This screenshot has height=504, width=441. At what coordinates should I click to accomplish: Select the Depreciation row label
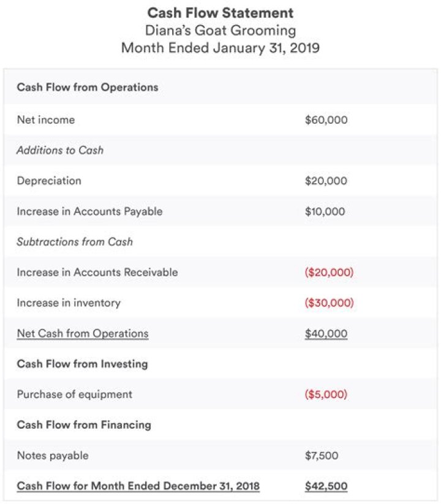(49, 181)
